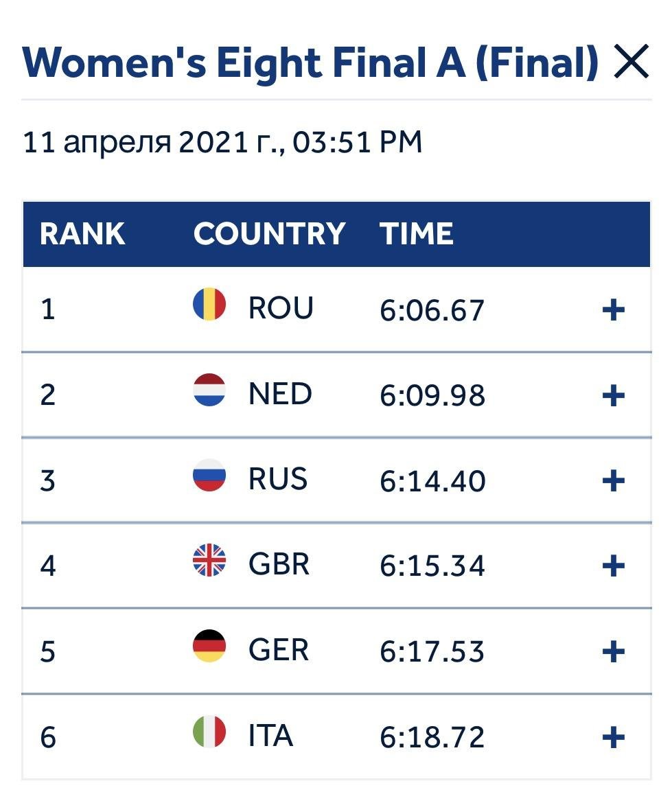Expand the NED row with plus icon
This screenshot has height=803, width=672.
pos(613,395)
